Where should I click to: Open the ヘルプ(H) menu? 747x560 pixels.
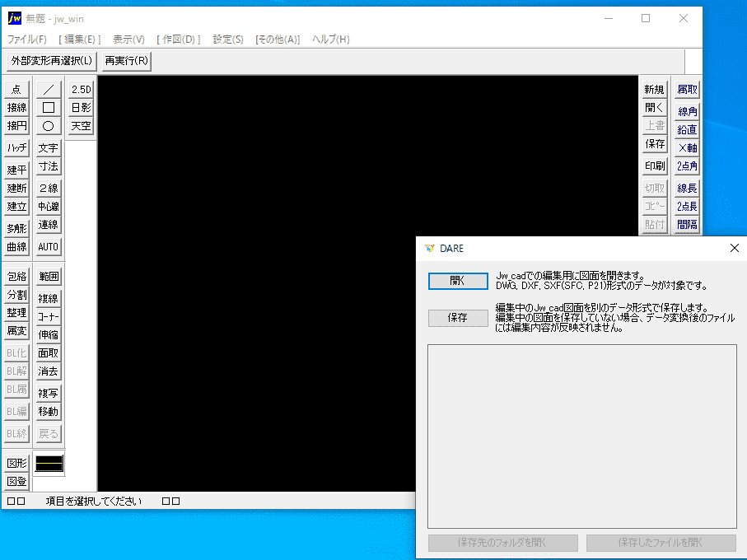point(330,40)
